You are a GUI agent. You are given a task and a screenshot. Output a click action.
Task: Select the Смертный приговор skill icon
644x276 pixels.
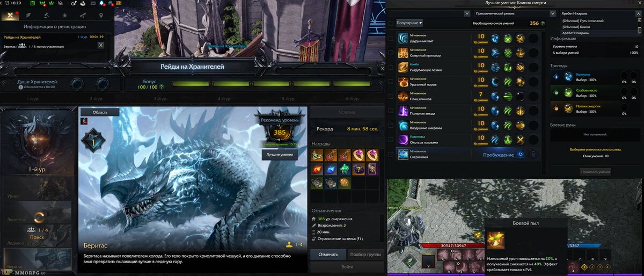coord(403,53)
